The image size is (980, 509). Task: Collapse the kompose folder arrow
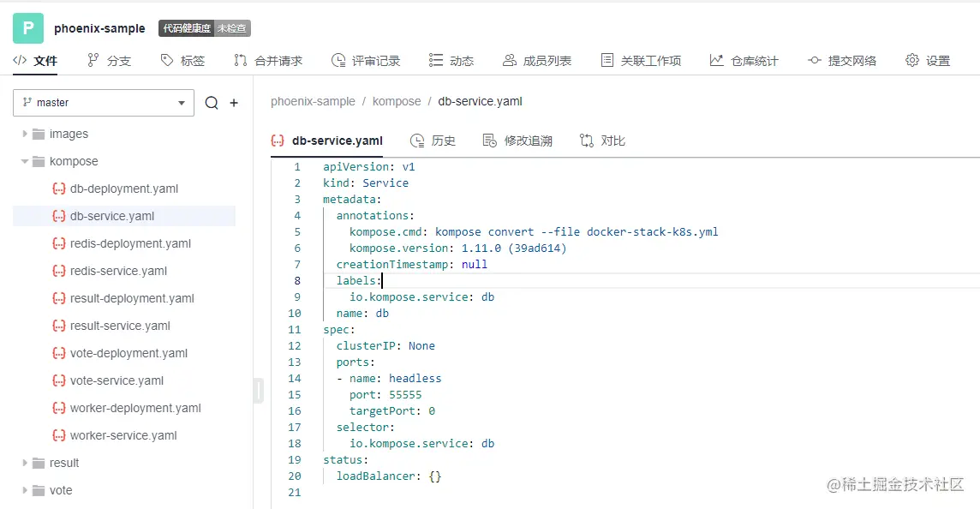(24, 161)
